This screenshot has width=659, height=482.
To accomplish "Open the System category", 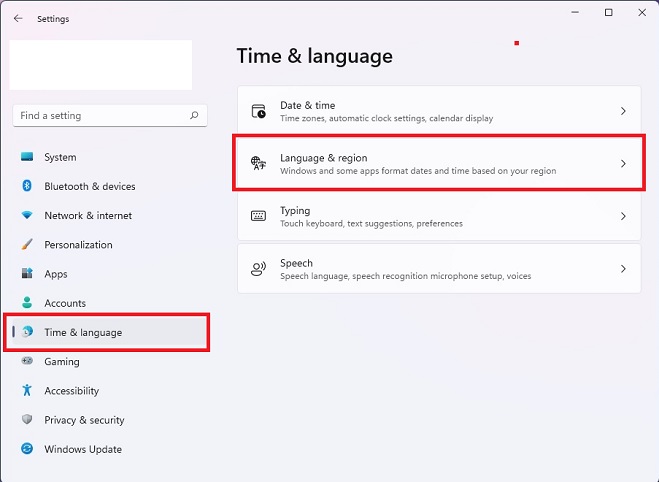I will click(x=61, y=157).
